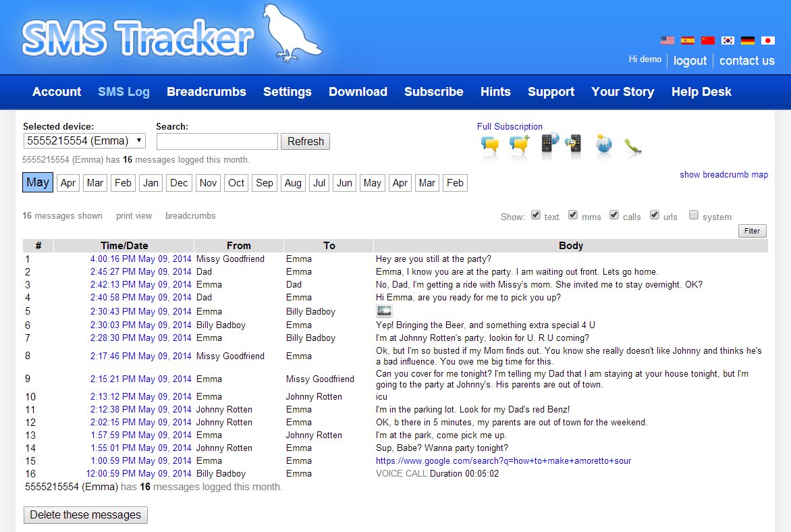This screenshot has width=791, height=532.
Task: Click show breadcrumb map link
Action: tap(724, 175)
